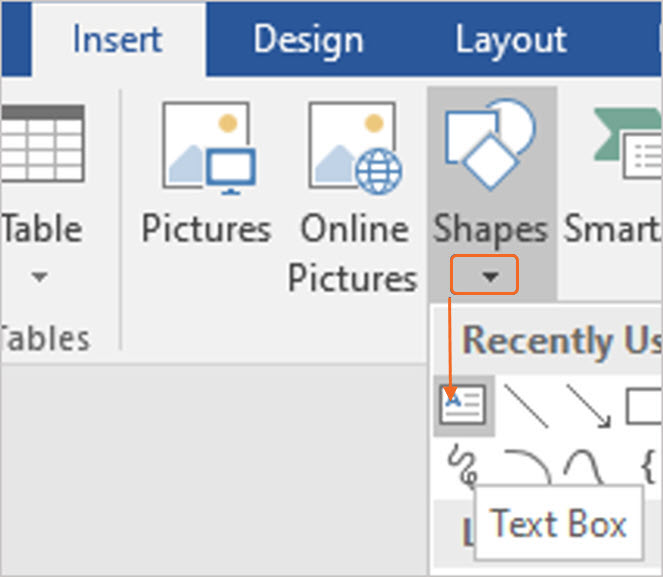Select the Arrow line shape
Screen dimensions: 663x577
[x=589, y=406]
